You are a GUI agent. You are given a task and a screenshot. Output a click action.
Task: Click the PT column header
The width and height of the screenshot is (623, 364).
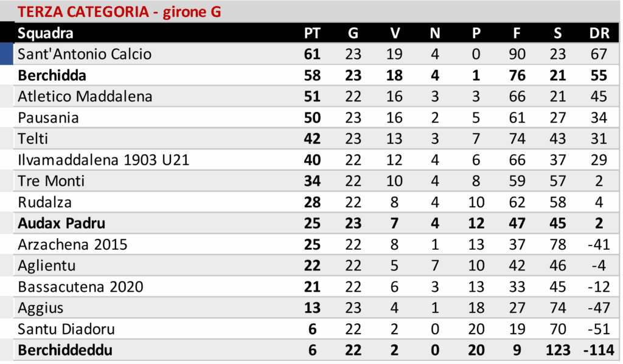point(311,33)
